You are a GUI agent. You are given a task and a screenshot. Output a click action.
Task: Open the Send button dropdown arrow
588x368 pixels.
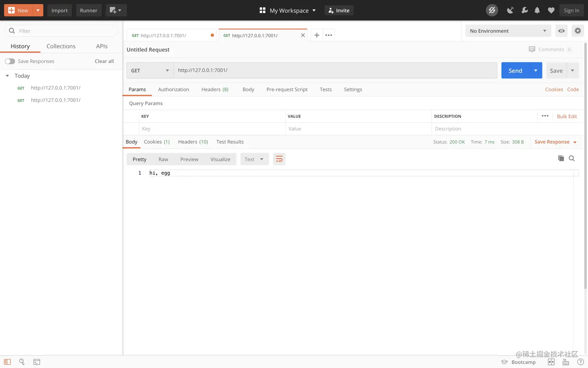tap(536, 70)
